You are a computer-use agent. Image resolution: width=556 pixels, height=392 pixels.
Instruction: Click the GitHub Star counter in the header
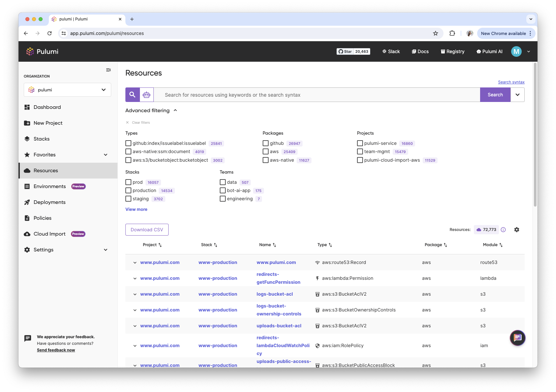[353, 51]
